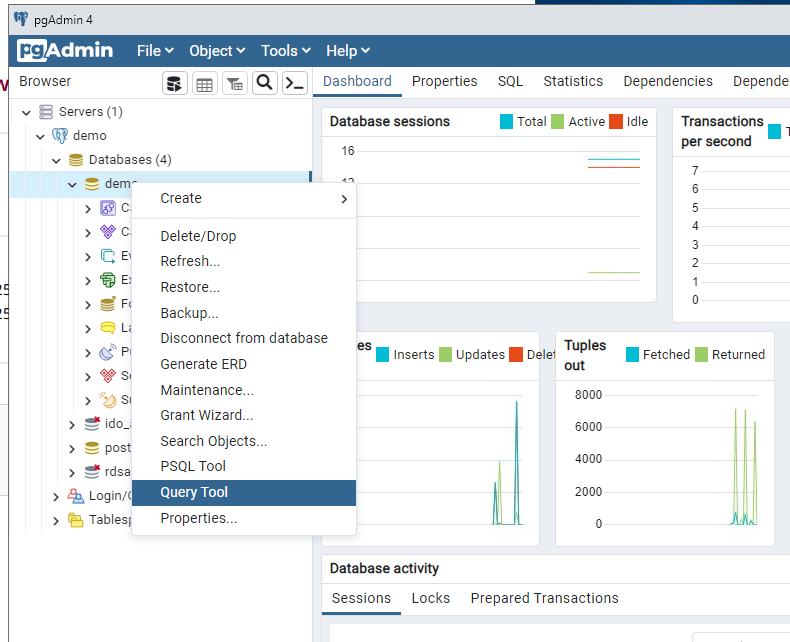Choose Restore... from context menu

tap(244, 287)
